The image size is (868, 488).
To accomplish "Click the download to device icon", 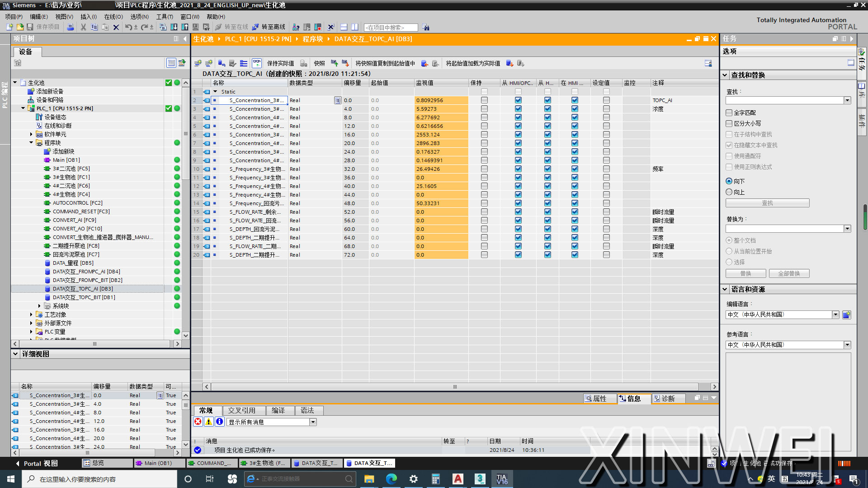I will coord(174,27).
